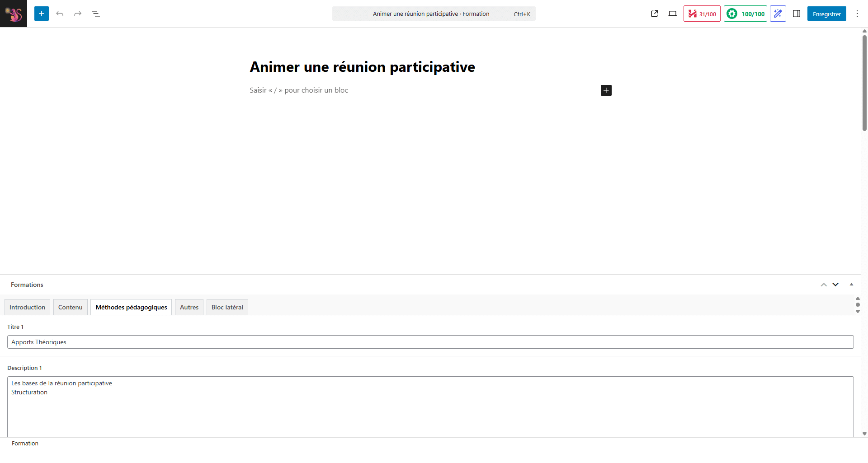Click the site logo icon
Image resolution: width=868 pixels, height=463 pixels.
(x=14, y=14)
